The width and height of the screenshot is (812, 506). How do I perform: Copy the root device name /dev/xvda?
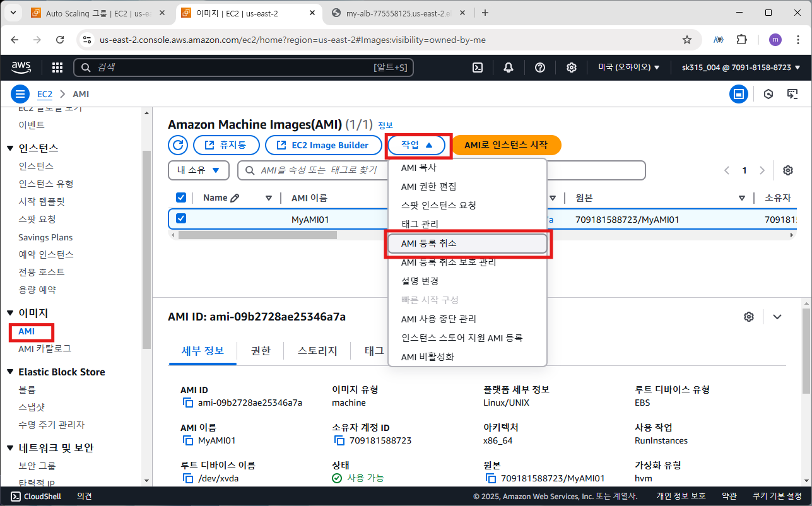point(187,478)
